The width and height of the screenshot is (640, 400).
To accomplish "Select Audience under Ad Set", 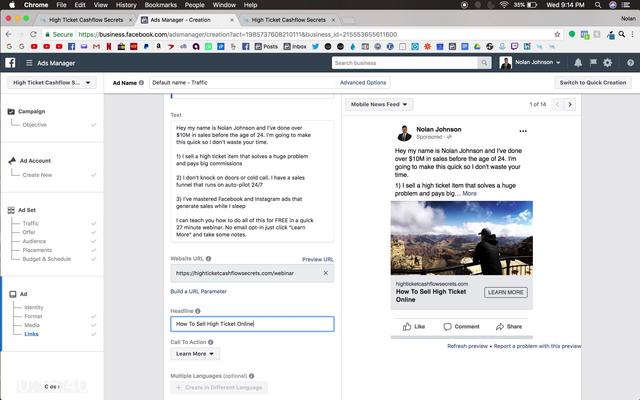I will pyautogui.click(x=34, y=241).
